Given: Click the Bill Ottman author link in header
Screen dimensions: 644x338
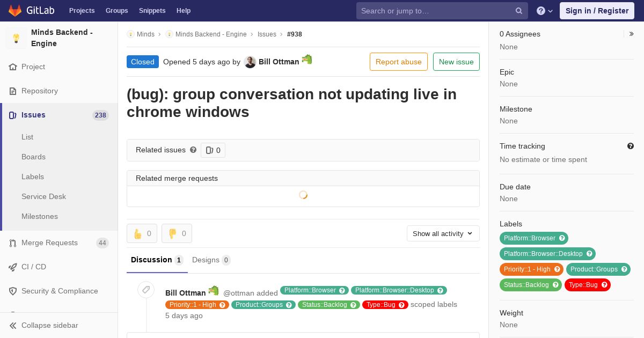Looking at the screenshot, I should coord(279,62).
